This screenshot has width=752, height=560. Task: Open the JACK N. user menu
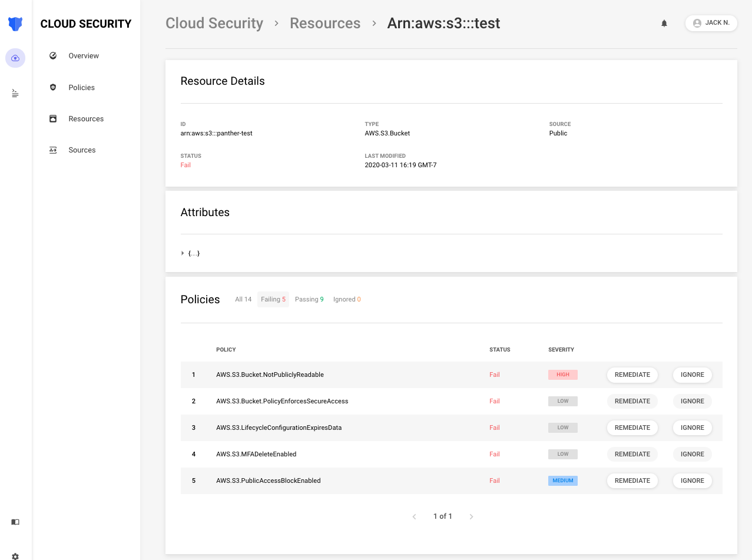pyautogui.click(x=711, y=23)
